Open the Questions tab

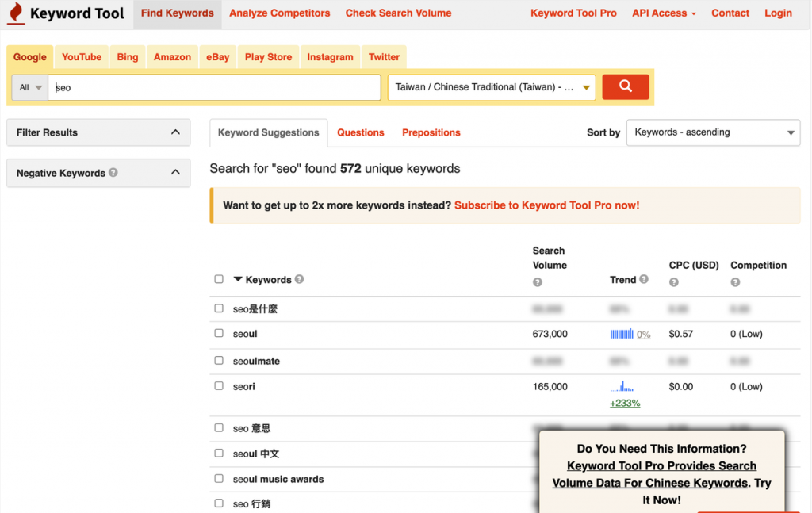click(x=361, y=132)
